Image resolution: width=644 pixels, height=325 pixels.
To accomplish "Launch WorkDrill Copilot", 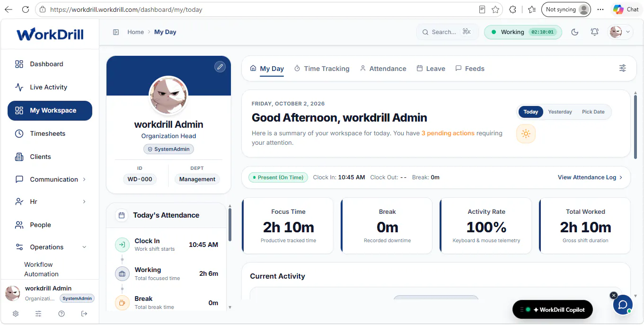I will tap(552, 310).
